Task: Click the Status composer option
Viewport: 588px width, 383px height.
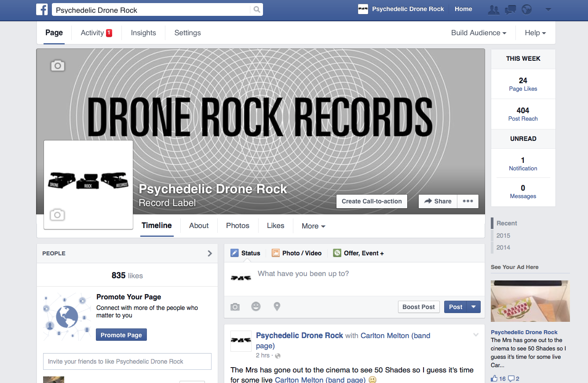Action: pyautogui.click(x=245, y=253)
